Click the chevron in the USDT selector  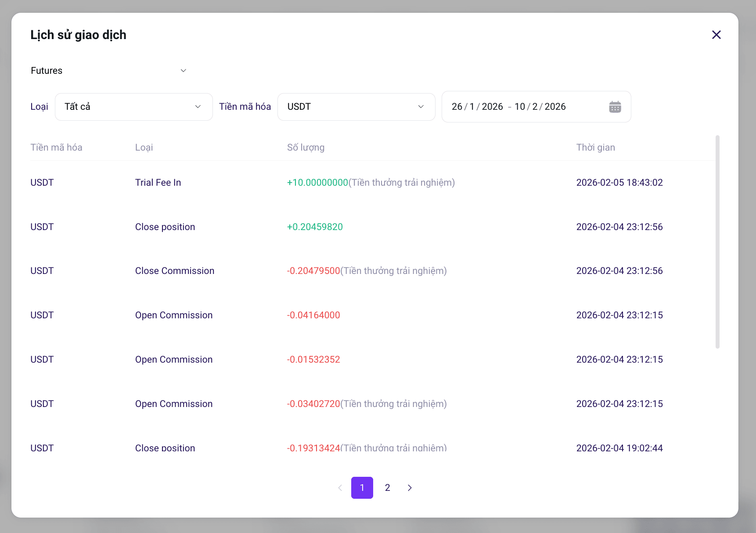point(421,107)
